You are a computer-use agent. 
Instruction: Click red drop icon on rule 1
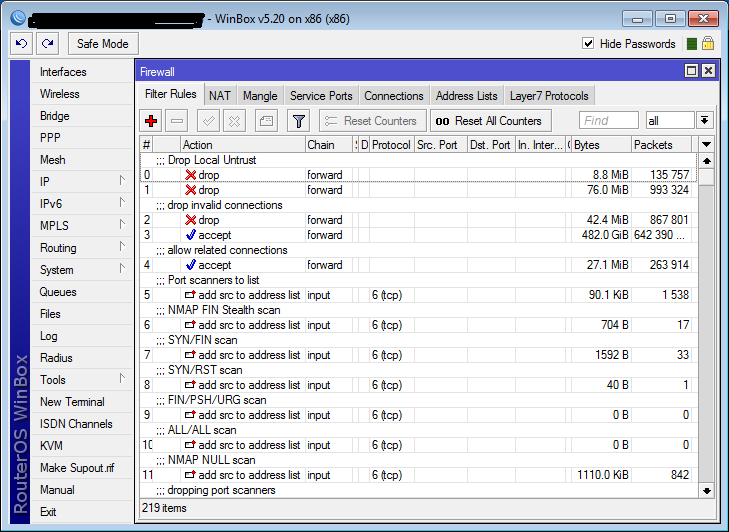pos(191,190)
